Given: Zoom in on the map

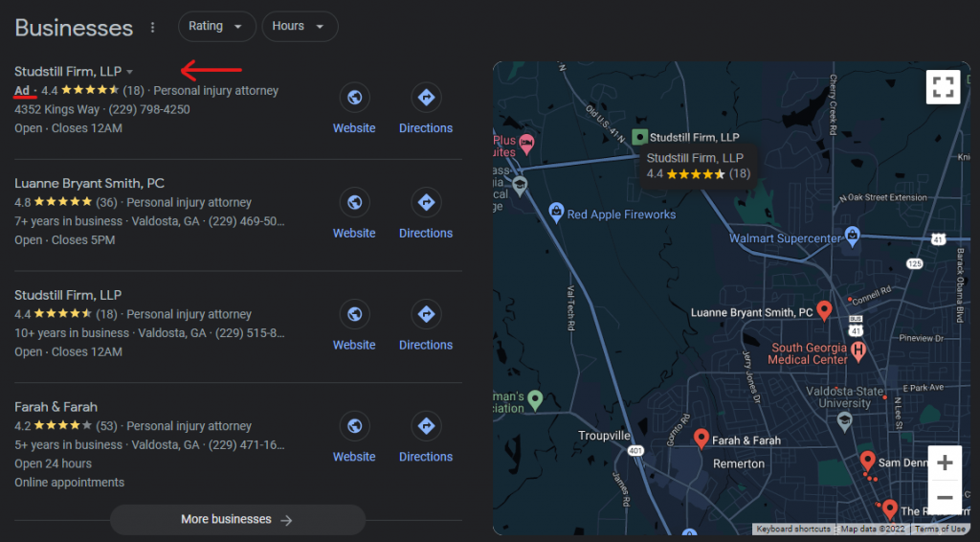Looking at the screenshot, I should click(x=945, y=463).
